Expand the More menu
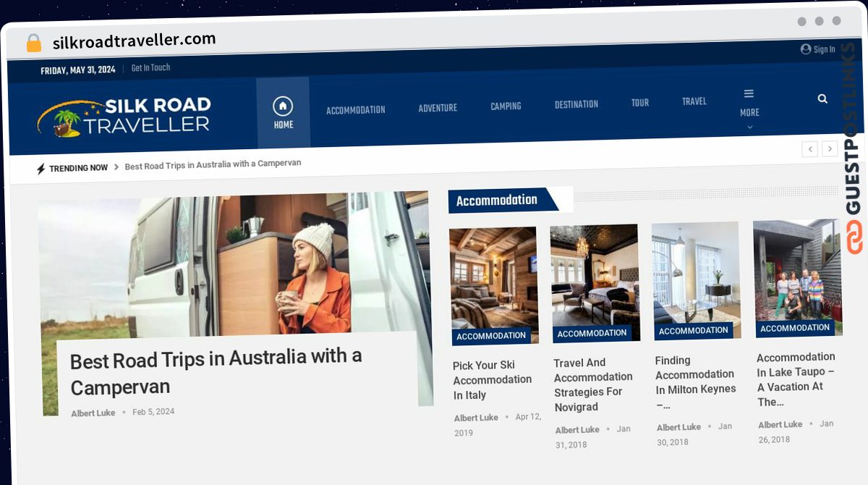Viewport: 868px width, 485px height. coord(749,109)
